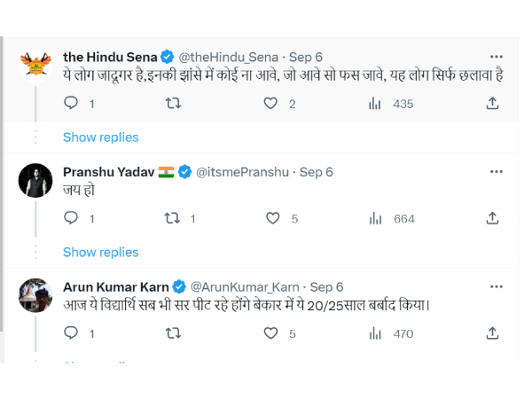Reply to the Hindu Sena tweet
This screenshot has width=532, height=399.
(72, 104)
